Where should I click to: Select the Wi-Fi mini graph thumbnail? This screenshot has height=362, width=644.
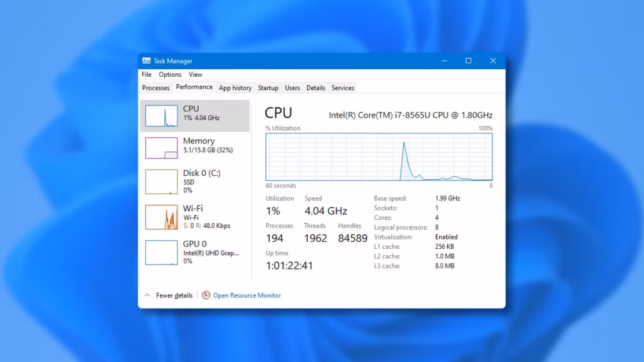tap(162, 217)
